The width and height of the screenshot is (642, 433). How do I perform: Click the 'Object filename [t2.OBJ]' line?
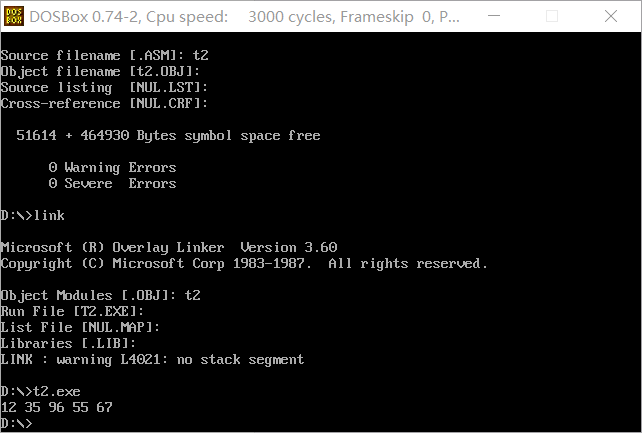[x=104, y=71]
